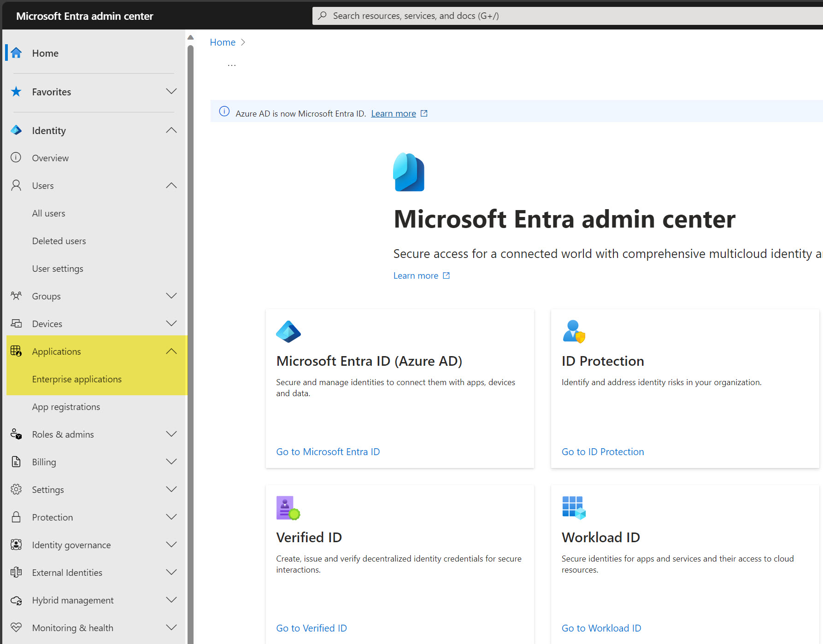Click the Identity governance icon
The image size is (823, 644).
pos(16,544)
